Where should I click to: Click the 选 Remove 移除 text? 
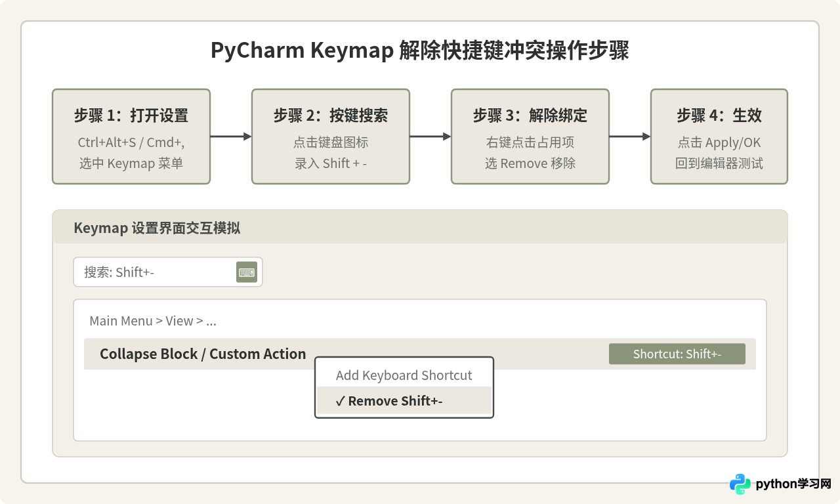(530, 163)
